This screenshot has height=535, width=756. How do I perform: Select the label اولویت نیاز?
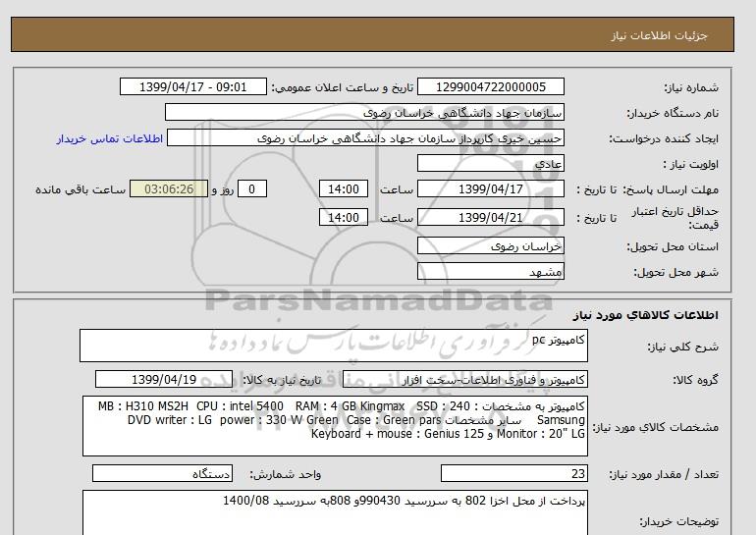click(x=690, y=164)
